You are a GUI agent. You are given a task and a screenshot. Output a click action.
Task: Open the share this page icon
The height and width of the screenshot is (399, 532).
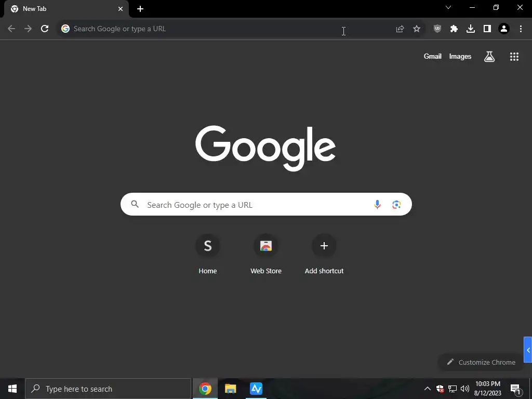click(x=400, y=29)
